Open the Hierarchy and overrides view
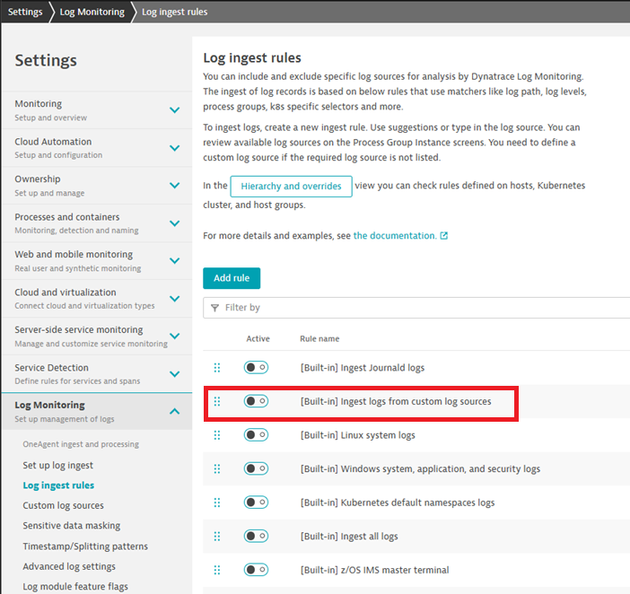Image resolution: width=630 pixels, height=594 pixels. tap(290, 186)
